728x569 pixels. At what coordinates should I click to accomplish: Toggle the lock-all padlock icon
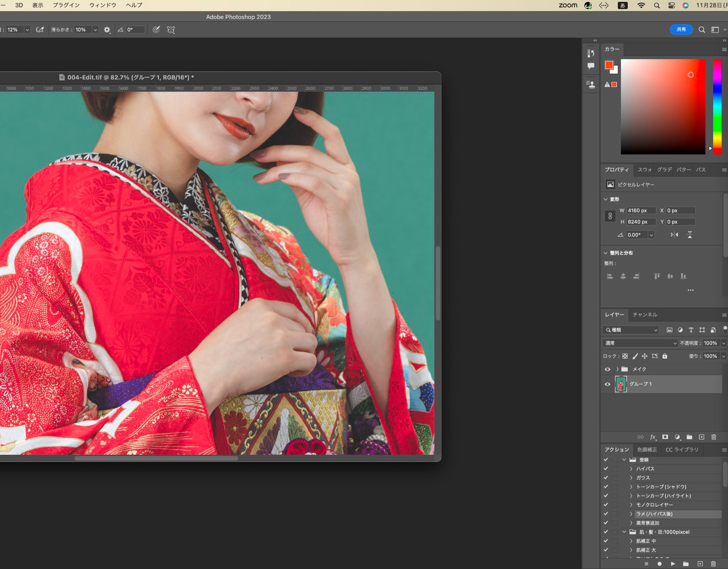pyautogui.click(x=665, y=356)
